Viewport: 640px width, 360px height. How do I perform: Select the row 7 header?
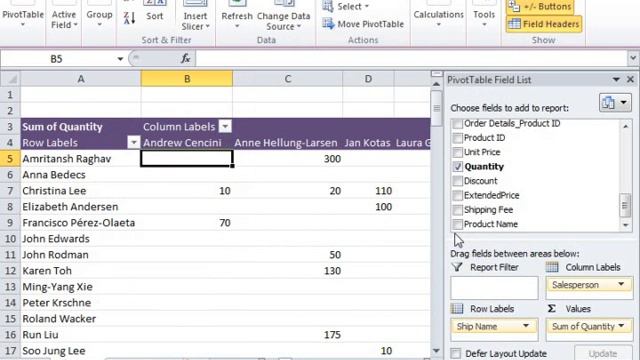coord(10,191)
